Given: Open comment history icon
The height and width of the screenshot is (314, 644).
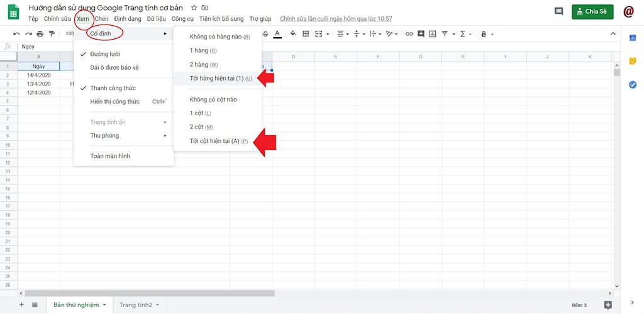Looking at the screenshot, I should coord(559,11).
